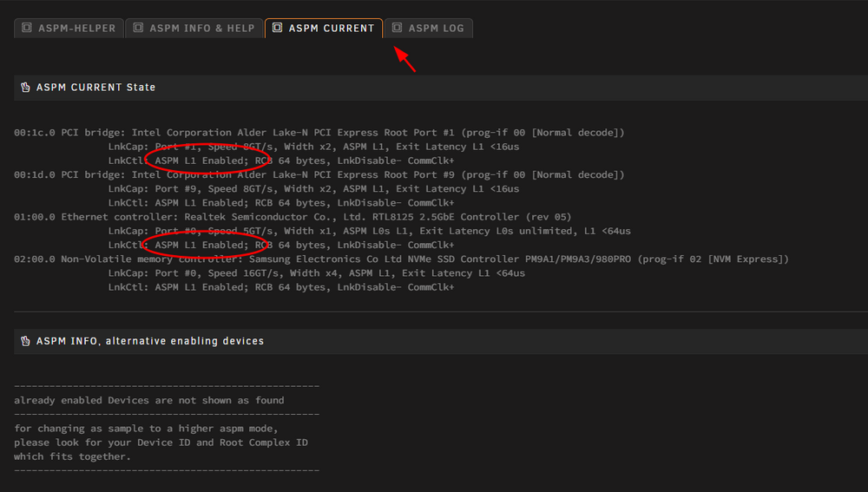This screenshot has width=868, height=492.
Task: Click the hand icon beside ASPM INFO heading
Action: (x=25, y=341)
